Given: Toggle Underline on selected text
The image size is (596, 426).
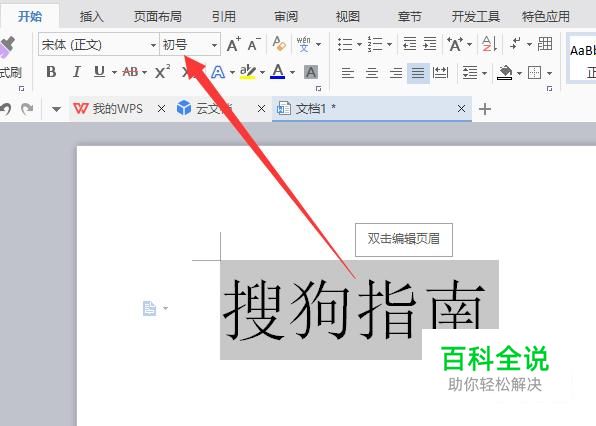Looking at the screenshot, I should click(x=99, y=72).
